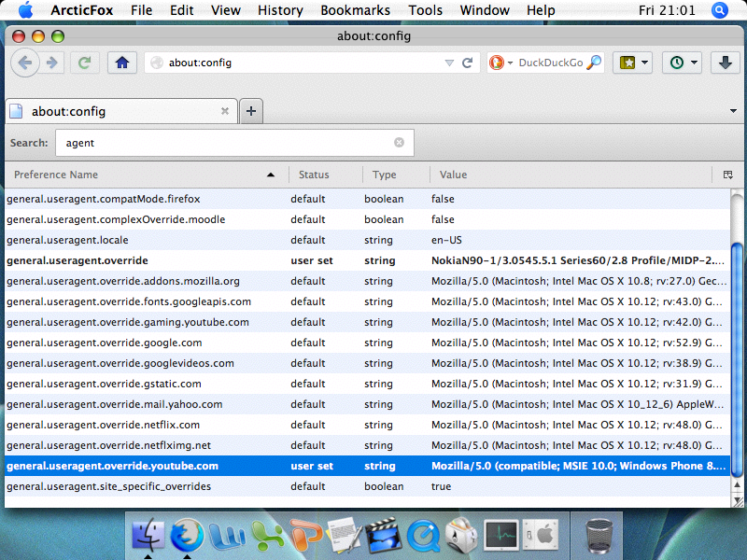Viewport: 747px width, 560px height.
Task: Open URL history dropdown triangle in address bar
Action: (x=449, y=63)
